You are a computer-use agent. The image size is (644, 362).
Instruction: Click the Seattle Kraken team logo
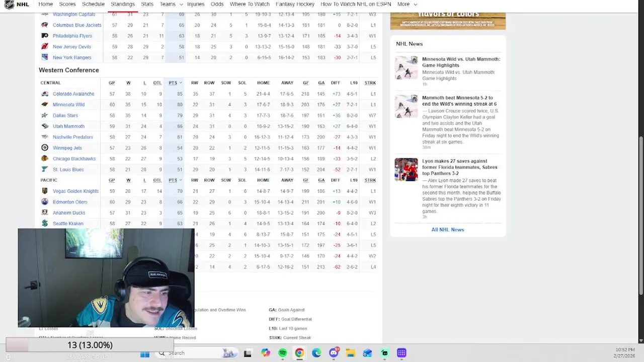[45, 223]
